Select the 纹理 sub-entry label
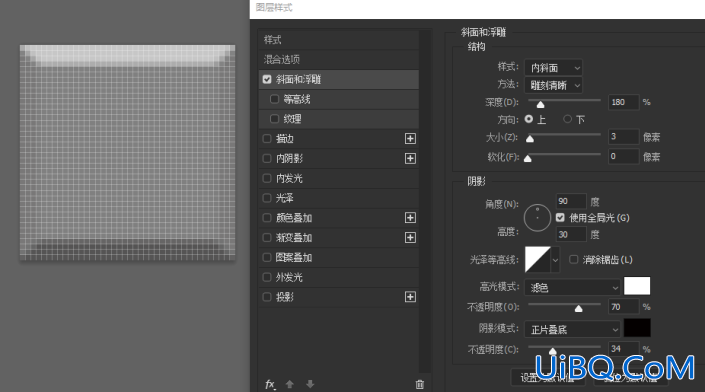The image size is (705, 392). pos(292,119)
